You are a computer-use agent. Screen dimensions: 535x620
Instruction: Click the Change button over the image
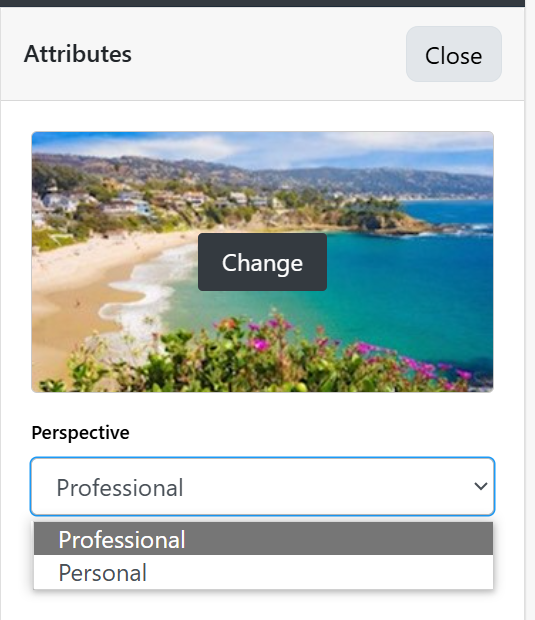[x=262, y=262]
